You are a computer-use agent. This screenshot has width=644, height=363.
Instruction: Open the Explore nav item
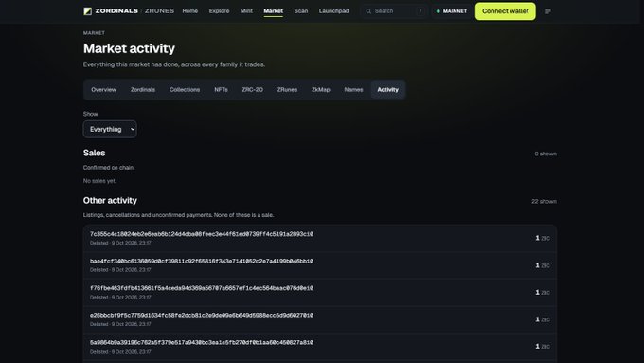pyautogui.click(x=219, y=11)
